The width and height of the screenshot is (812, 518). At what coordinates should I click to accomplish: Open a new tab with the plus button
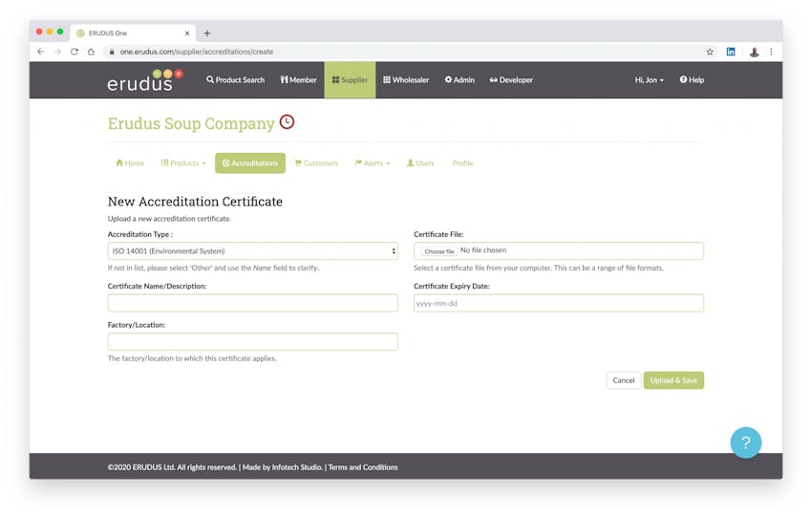[207, 33]
